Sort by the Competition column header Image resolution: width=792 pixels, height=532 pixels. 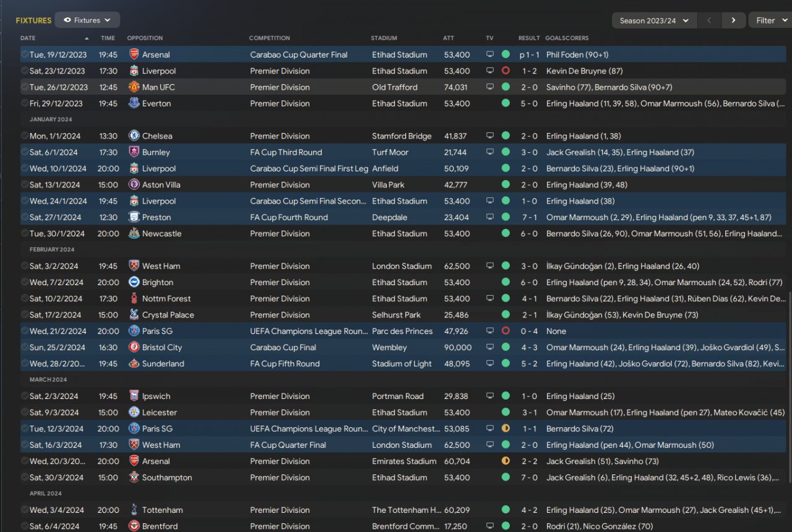coord(269,38)
